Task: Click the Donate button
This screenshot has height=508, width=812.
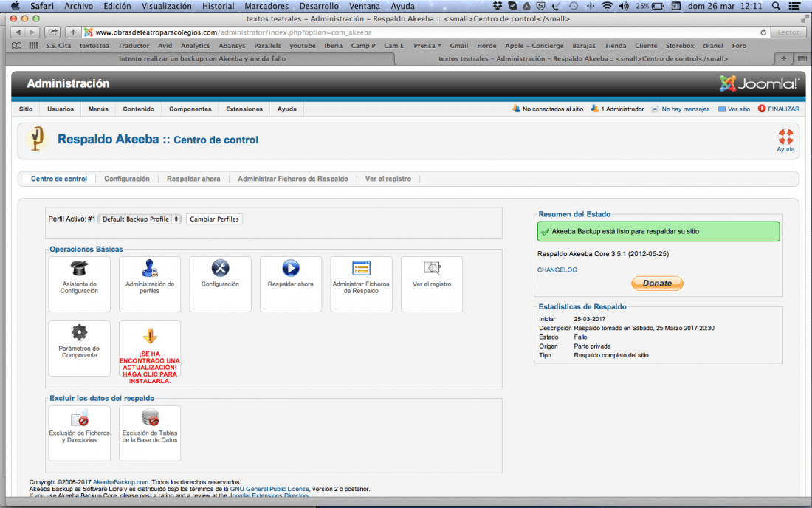Action: pos(657,284)
